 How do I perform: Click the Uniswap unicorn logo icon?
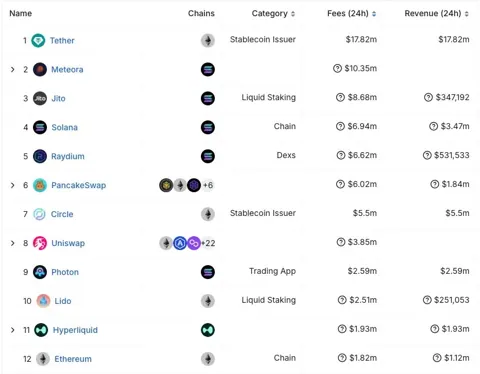[x=40, y=243]
